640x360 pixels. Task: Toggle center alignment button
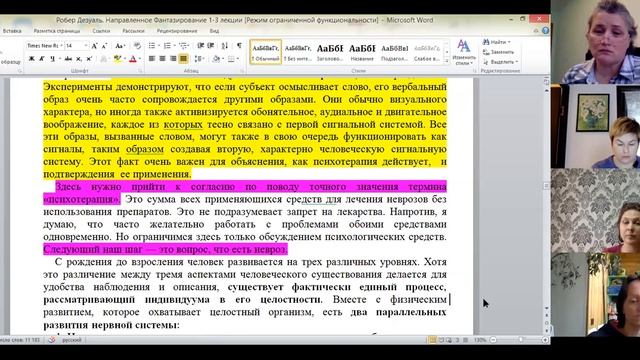pyautogui.click(x=162, y=59)
